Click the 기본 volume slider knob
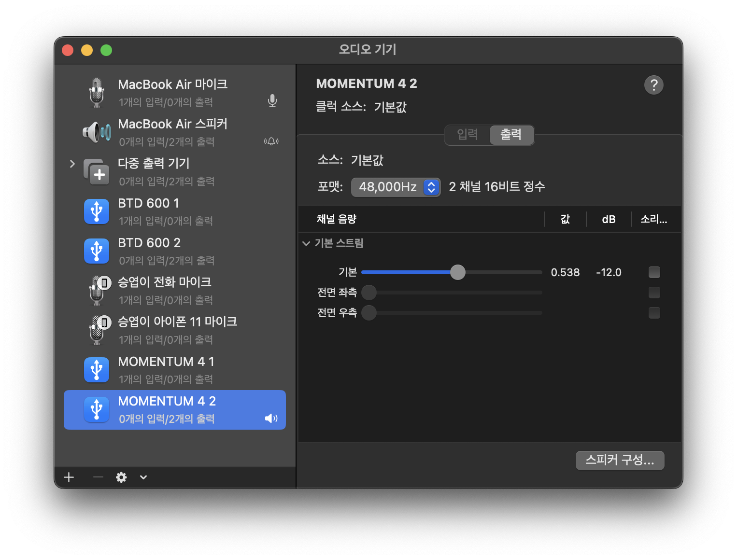Viewport: 737px width, 560px height. coord(458,272)
